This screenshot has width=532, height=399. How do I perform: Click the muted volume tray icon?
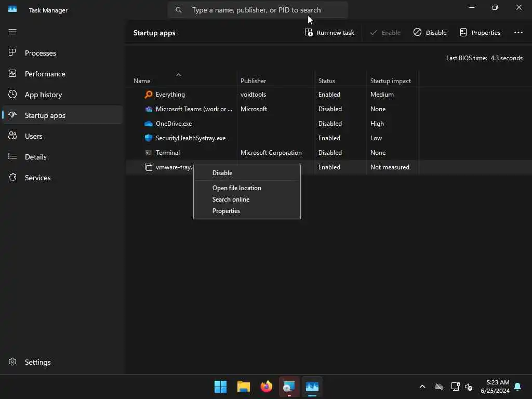coord(469,387)
